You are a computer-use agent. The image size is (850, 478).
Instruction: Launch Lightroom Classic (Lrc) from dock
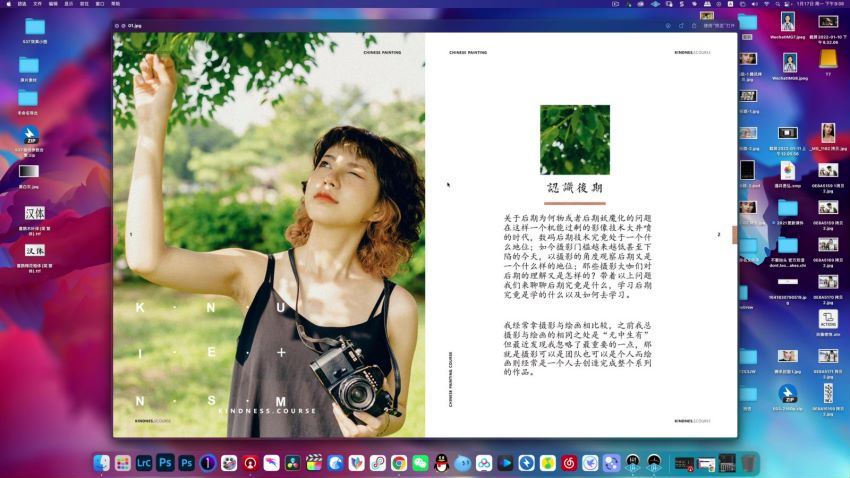tap(144, 463)
